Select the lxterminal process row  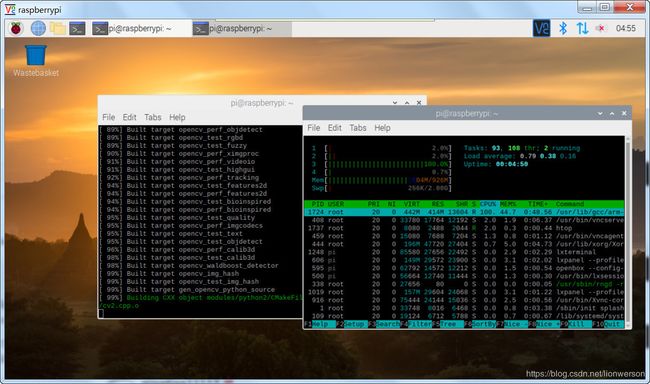[x=464, y=252]
